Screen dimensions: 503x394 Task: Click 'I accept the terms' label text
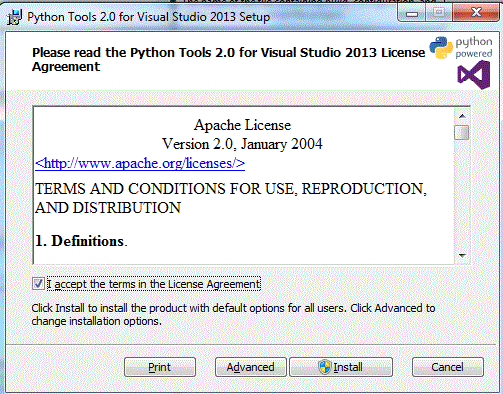pyautogui.click(x=154, y=284)
